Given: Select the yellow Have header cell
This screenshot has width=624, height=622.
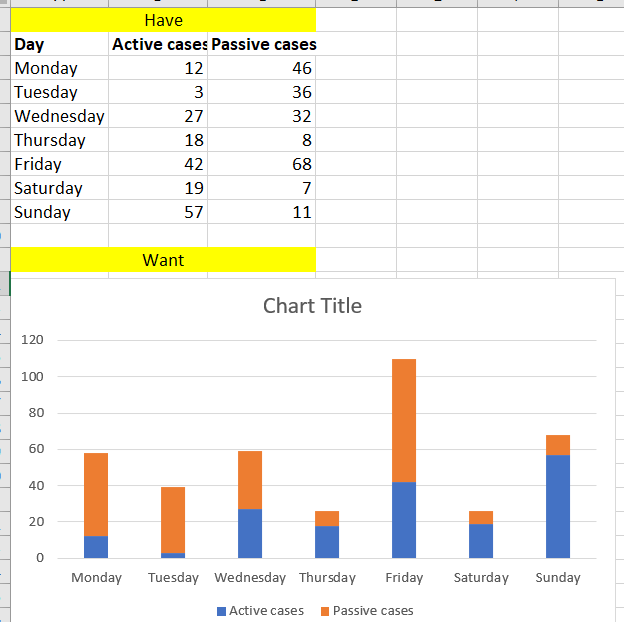Looking at the screenshot, I should pos(163,20).
